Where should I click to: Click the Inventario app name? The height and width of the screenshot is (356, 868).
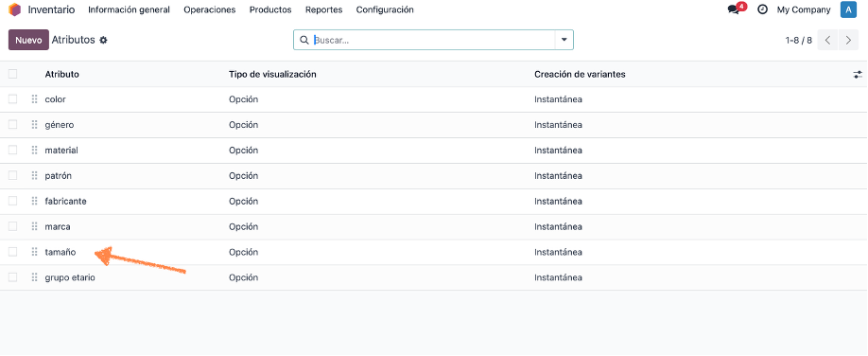(x=51, y=9)
